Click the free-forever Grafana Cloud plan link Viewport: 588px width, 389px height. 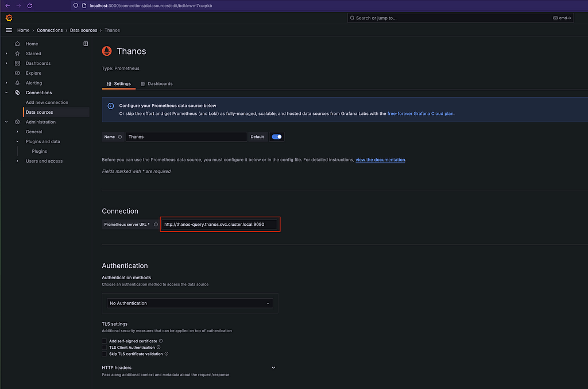(x=420, y=114)
